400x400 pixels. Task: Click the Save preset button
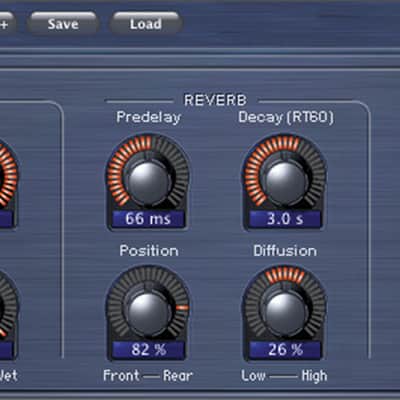[63, 24]
